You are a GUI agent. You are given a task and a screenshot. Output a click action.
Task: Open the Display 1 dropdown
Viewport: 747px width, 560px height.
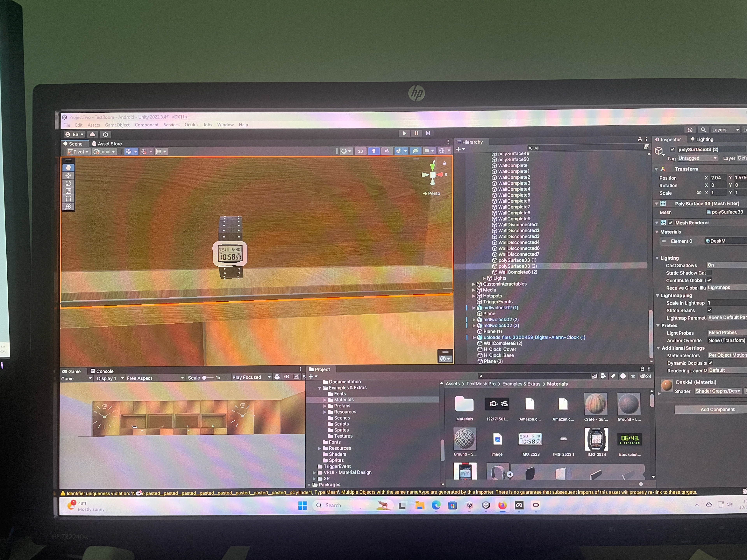[110, 378]
